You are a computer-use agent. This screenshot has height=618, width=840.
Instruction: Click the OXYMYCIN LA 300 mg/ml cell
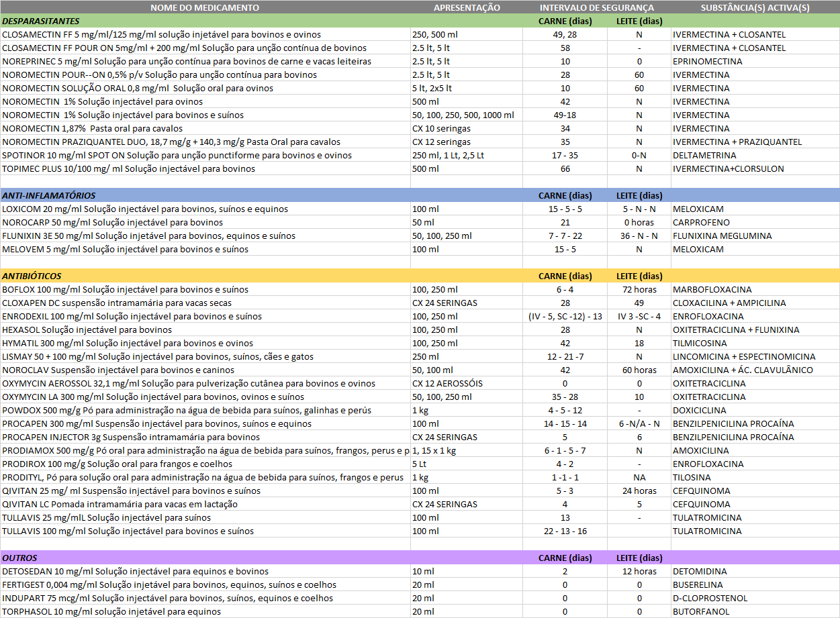(x=205, y=397)
